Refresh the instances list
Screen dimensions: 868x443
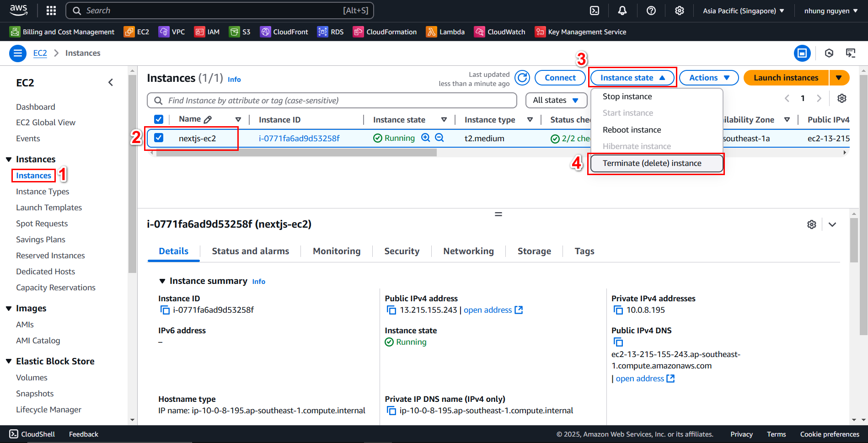pos(522,78)
